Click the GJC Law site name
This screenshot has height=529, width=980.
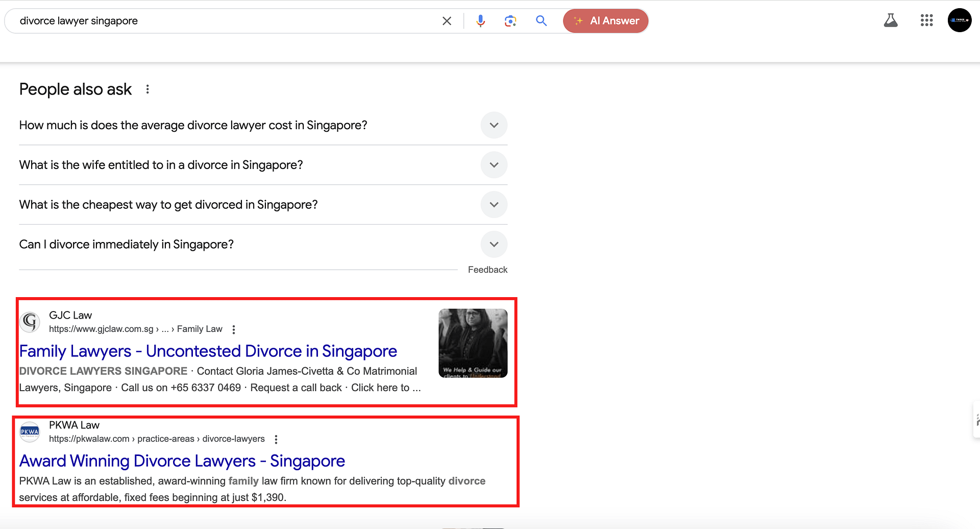[70, 316]
